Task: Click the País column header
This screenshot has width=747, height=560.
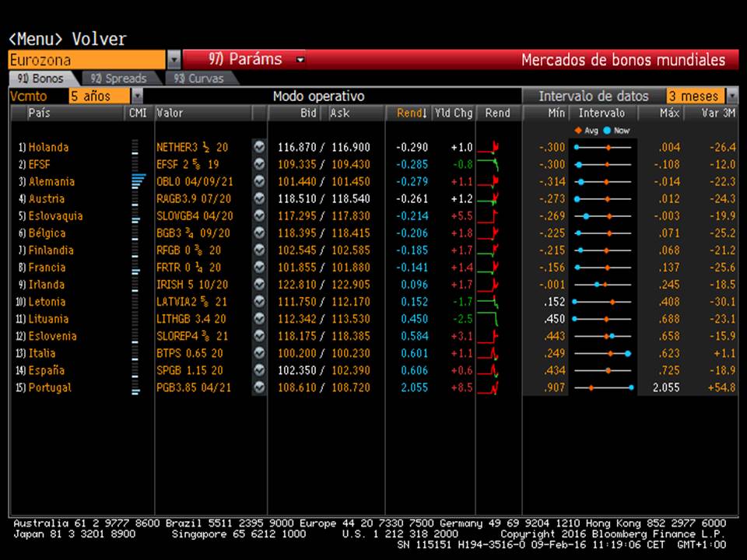Action: 39,113
